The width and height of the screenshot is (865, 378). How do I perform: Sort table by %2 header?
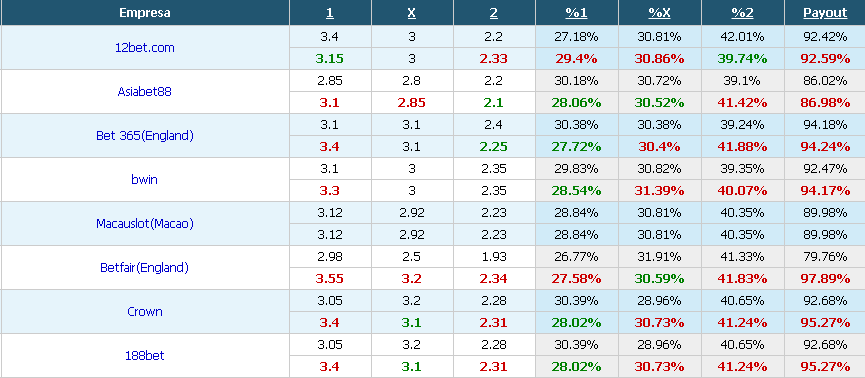(x=742, y=13)
